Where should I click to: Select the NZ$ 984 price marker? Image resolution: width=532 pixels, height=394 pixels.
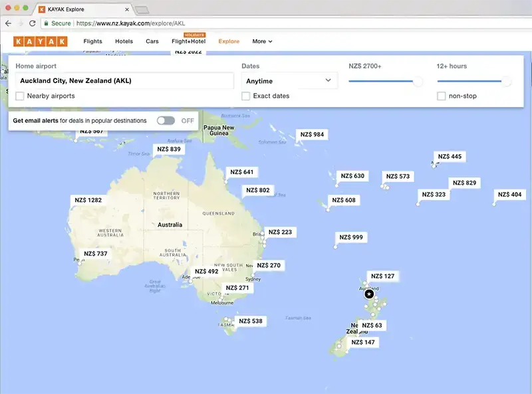pyautogui.click(x=312, y=134)
